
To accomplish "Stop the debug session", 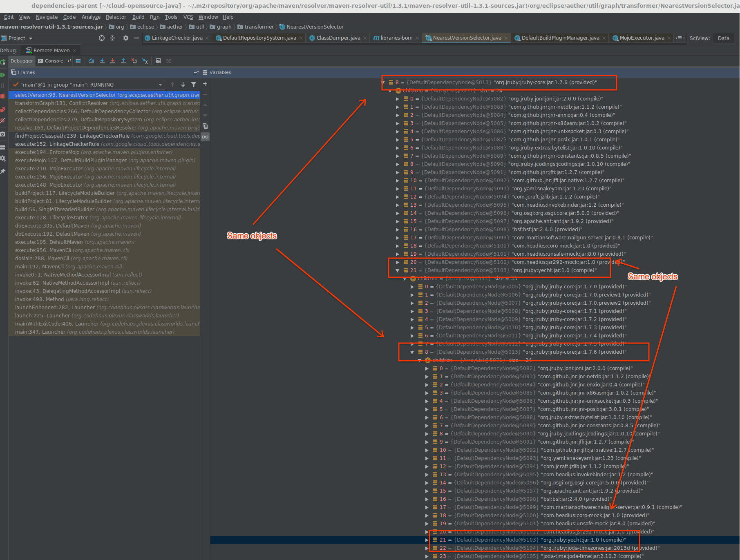I will (x=3, y=95).
